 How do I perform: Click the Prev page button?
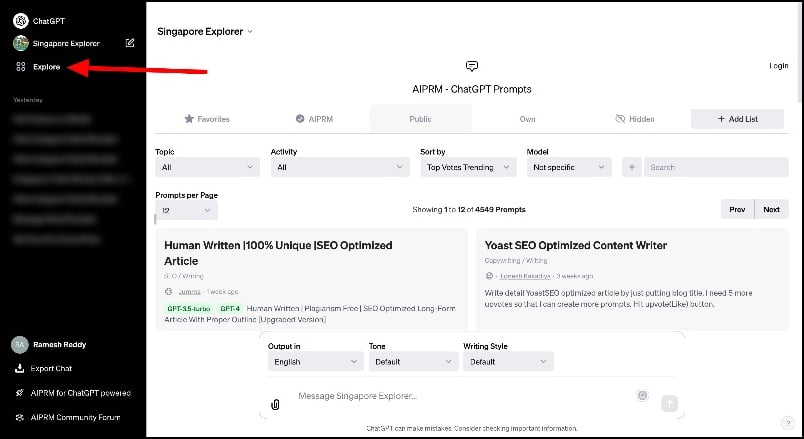coord(737,209)
